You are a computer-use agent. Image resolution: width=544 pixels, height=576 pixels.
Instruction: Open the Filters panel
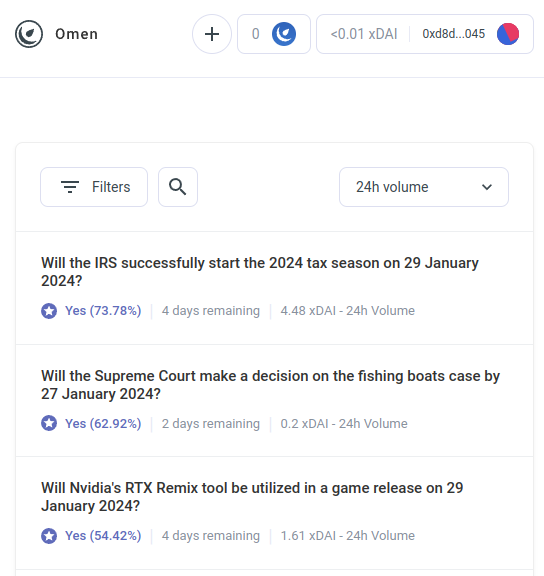[x=94, y=187]
